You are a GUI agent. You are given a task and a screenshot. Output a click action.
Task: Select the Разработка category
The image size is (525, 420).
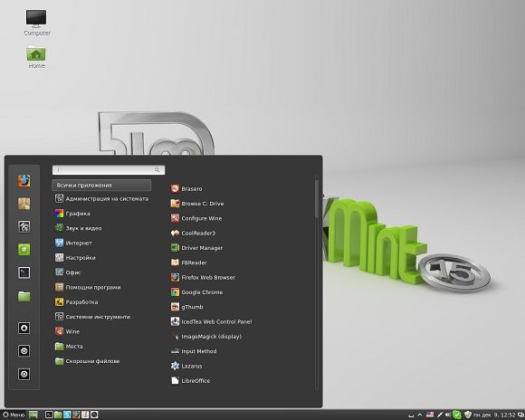click(x=76, y=301)
